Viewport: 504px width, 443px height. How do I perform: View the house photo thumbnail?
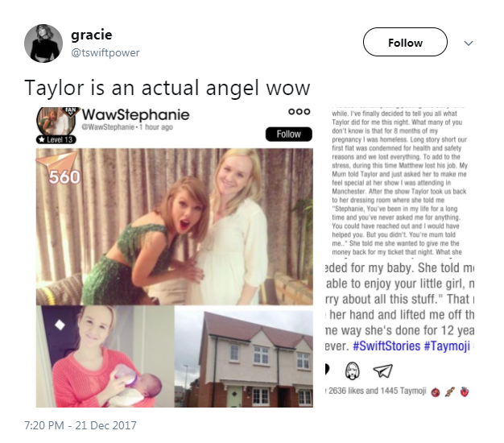pyautogui.click(x=244, y=356)
